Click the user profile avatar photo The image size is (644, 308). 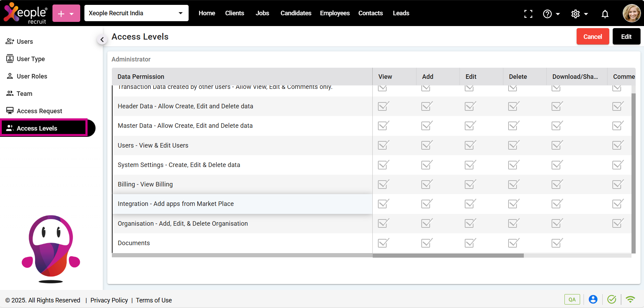click(x=631, y=13)
